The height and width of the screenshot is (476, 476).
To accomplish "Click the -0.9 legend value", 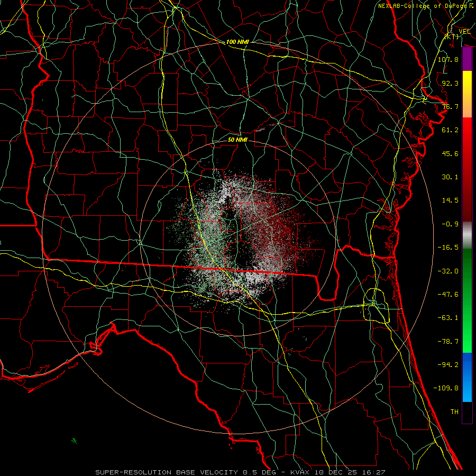I will click(x=450, y=224).
